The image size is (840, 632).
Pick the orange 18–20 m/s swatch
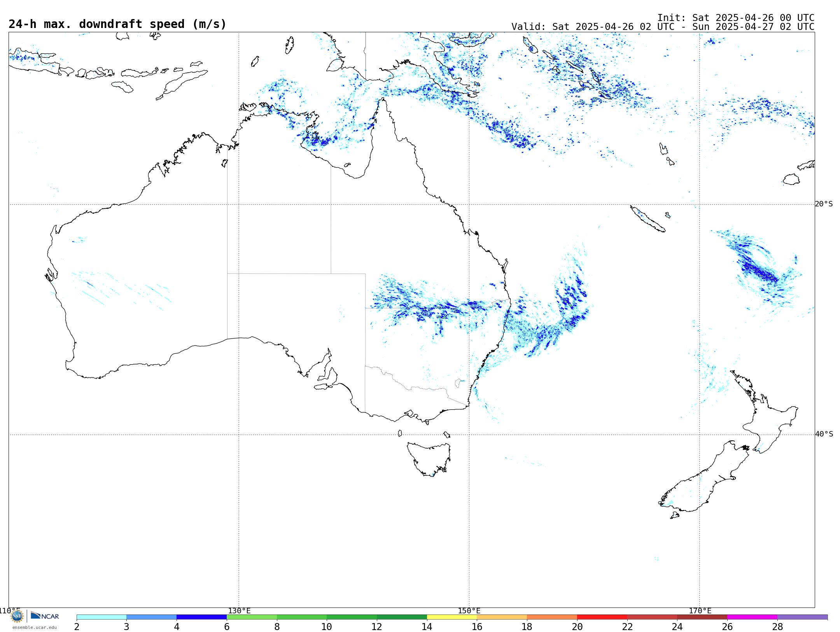pyautogui.click(x=552, y=617)
